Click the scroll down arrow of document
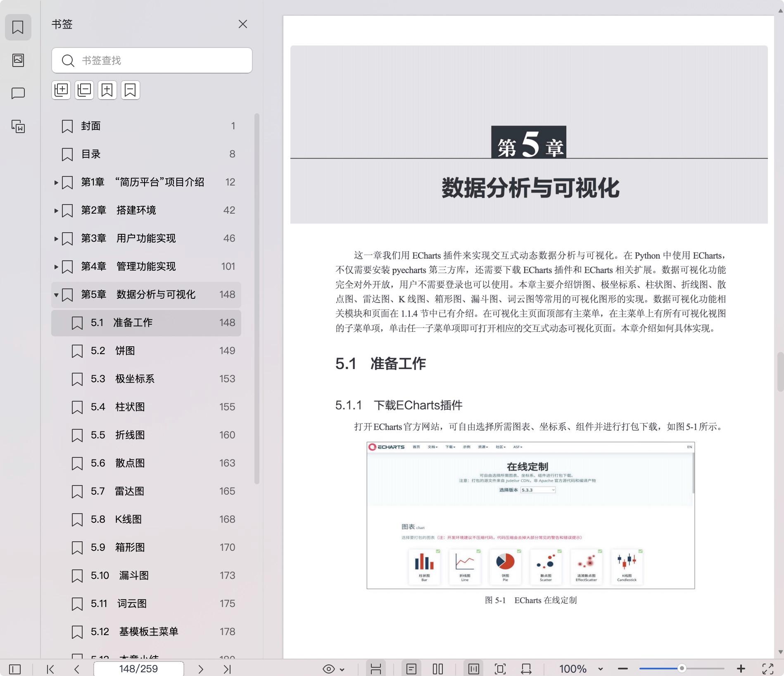 click(x=780, y=652)
